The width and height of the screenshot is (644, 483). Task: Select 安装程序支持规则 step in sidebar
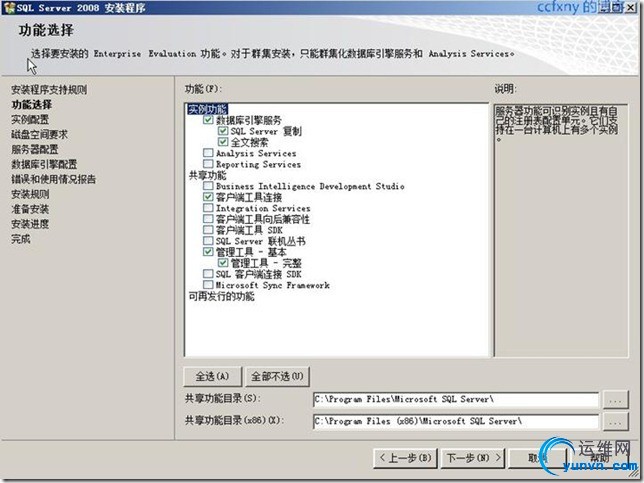49,90
